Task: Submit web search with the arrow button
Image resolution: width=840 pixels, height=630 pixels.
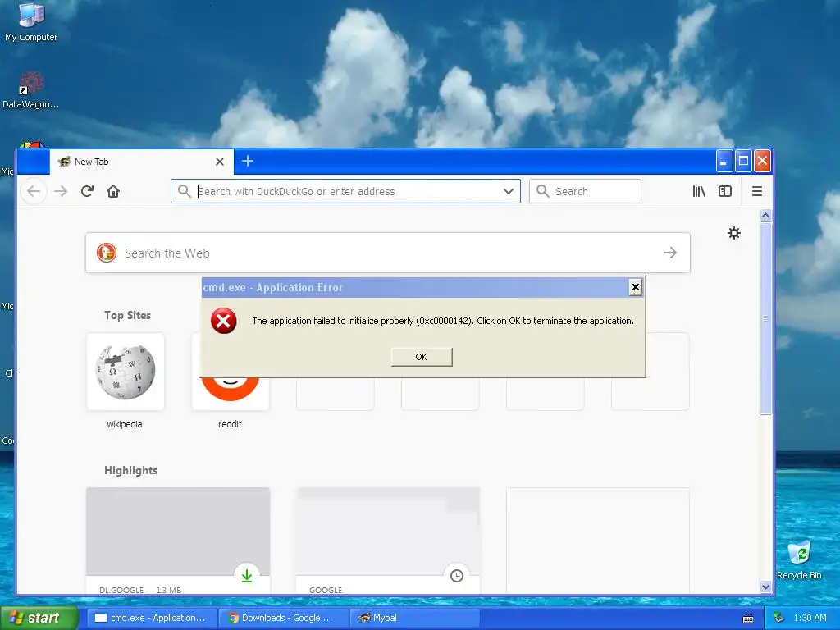Action: [670, 253]
